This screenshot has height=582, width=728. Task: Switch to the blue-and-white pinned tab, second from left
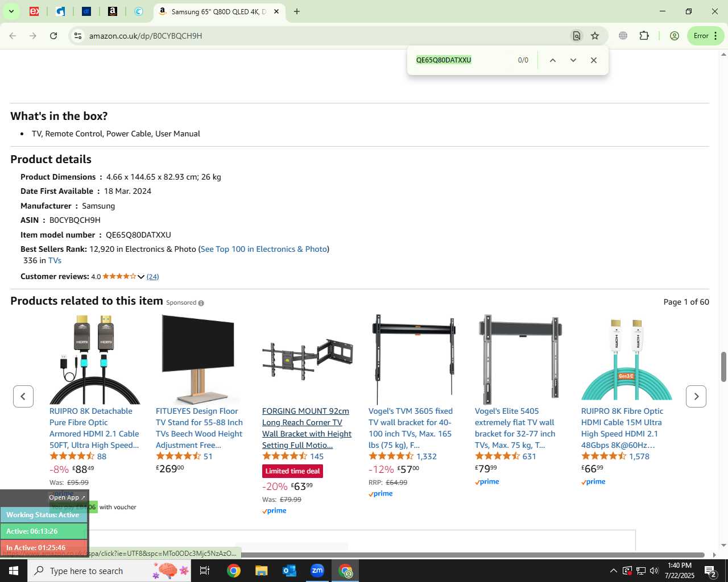[60, 11]
